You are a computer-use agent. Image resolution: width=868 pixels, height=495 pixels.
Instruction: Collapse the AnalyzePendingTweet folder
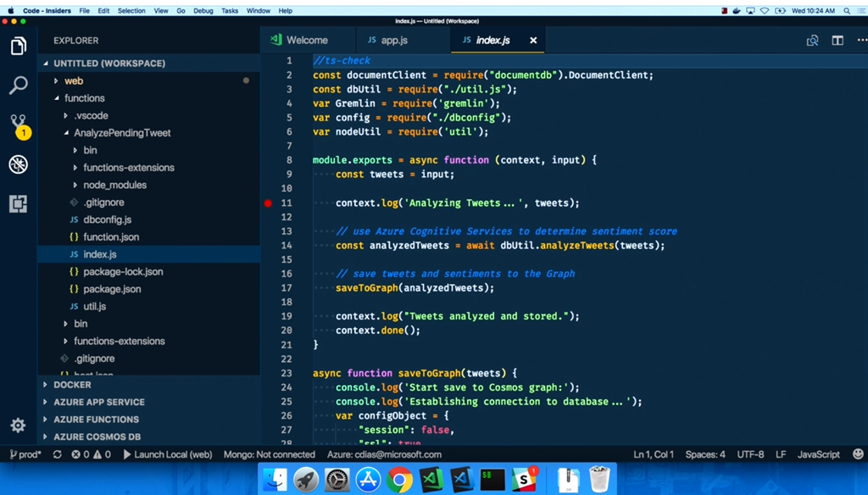(x=121, y=133)
